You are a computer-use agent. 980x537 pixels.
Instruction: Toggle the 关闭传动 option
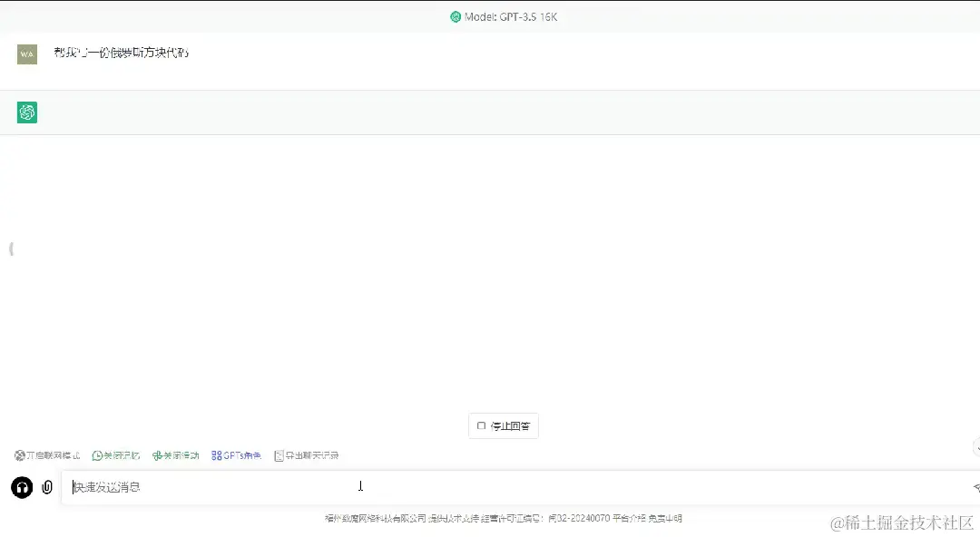(x=175, y=454)
